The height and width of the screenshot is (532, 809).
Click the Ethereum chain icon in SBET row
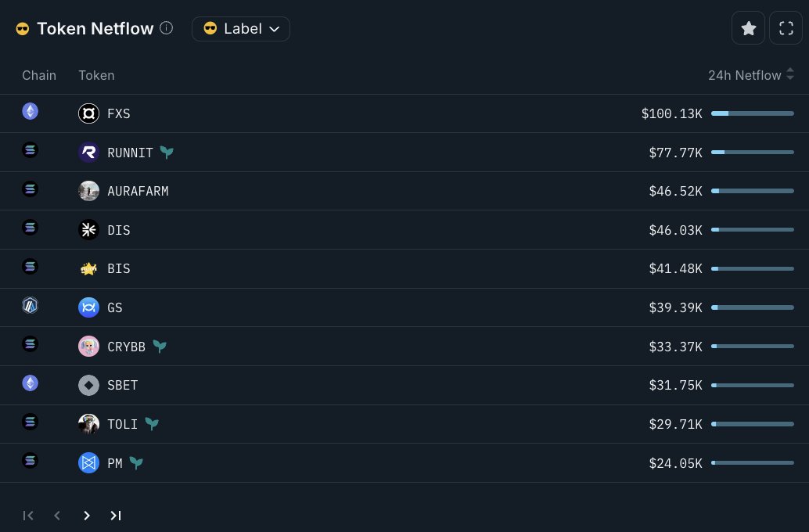(31, 383)
